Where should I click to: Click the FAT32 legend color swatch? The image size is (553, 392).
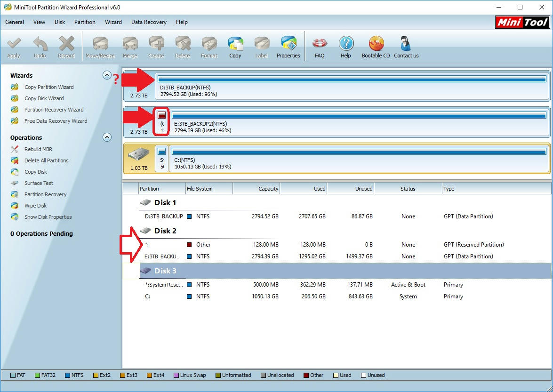click(x=37, y=375)
